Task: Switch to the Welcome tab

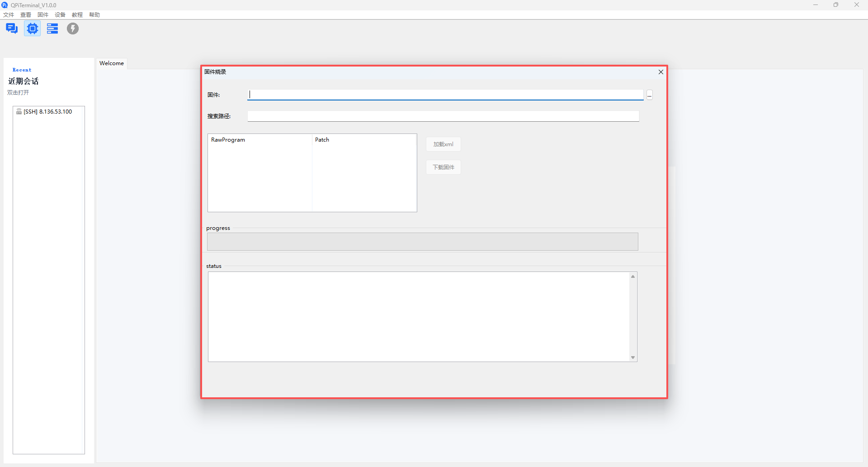Action: (x=112, y=63)
